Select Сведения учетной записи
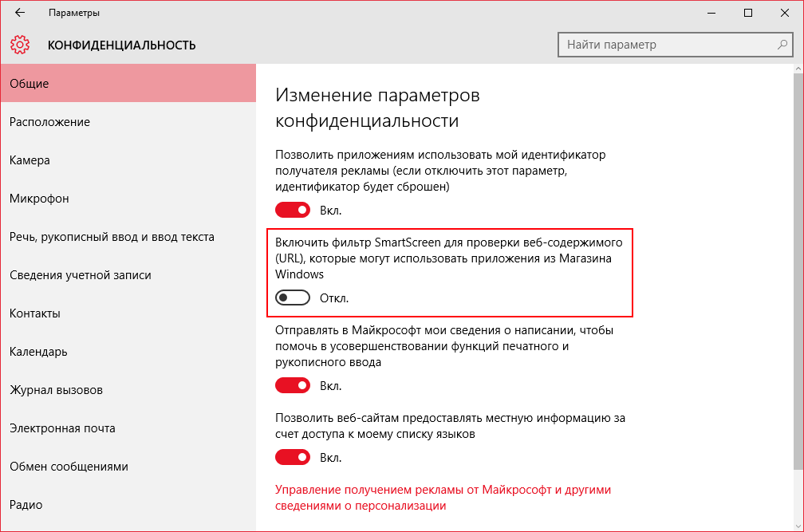 click(x=81, y=275)
